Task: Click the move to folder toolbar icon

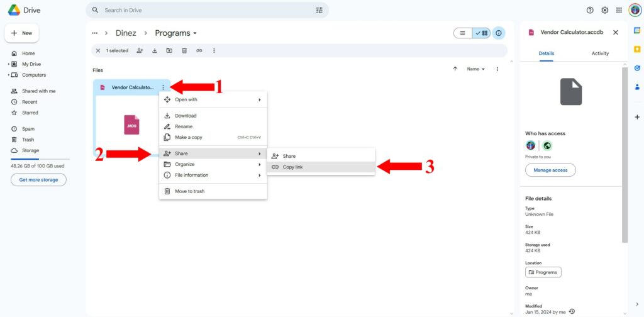Action: (x=169, y=50)
